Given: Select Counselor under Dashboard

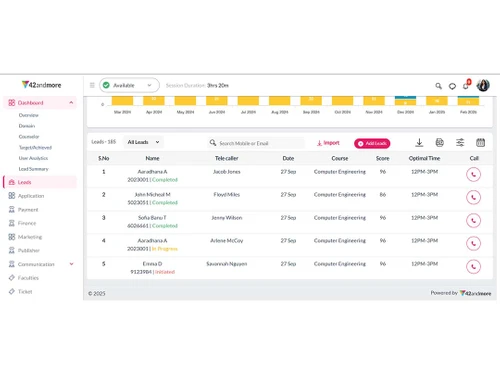Looking at the screenshot, I should (x=29, y=137).
